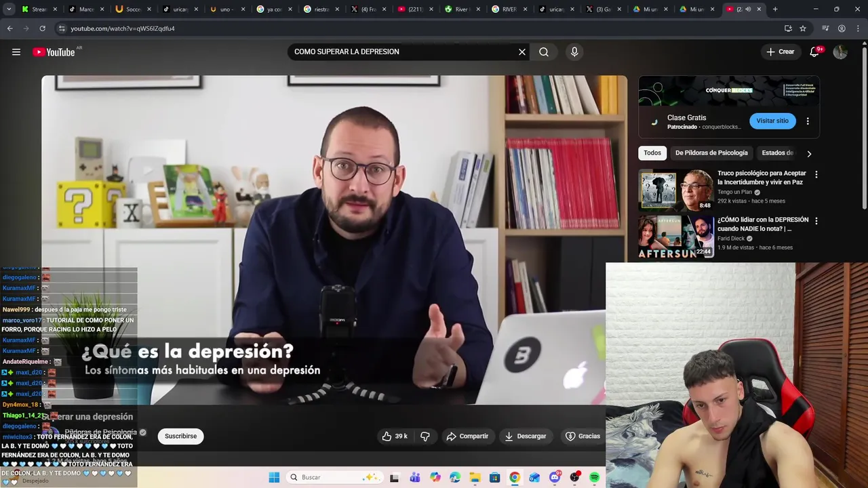Open a new browser tab with plus
The image size is (868, 488).
[x=775, y=9]
